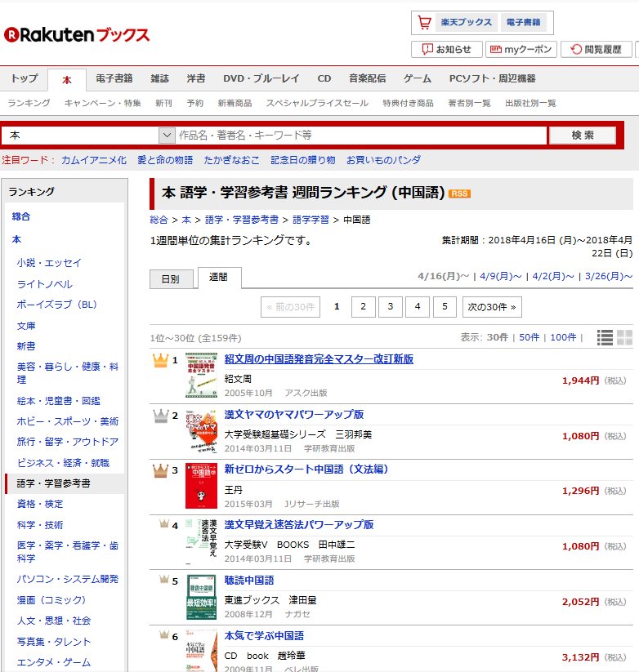The width and height of the screenshot is (639, 672).
Task: Switch to list view icon
Action: click(605, 338)
